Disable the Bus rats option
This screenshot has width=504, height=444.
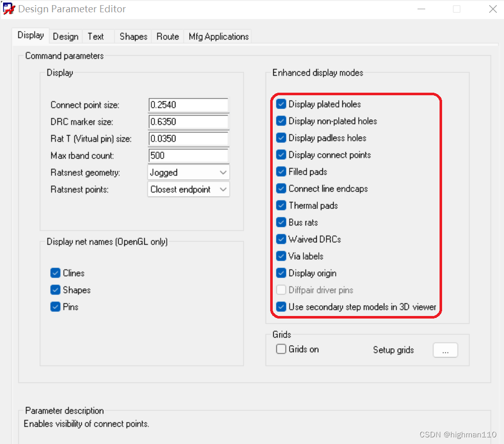click(x=281, y=222)
